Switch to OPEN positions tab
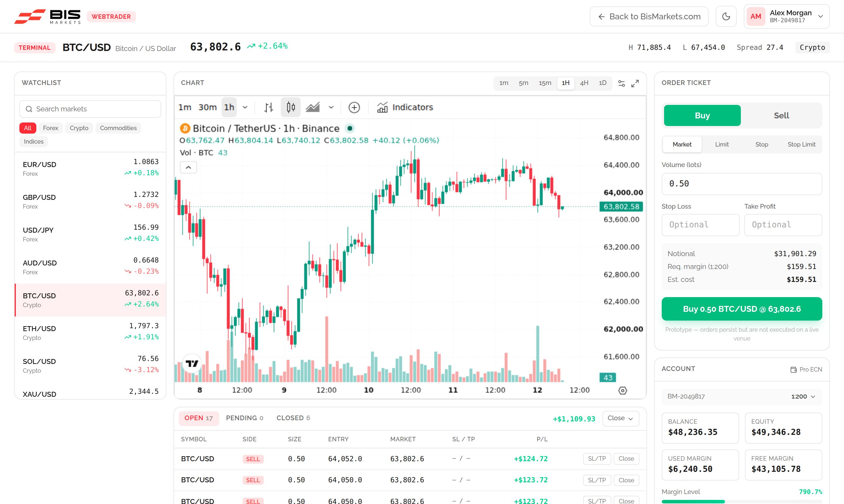This screenshot has height=504, width=844. 199,418
